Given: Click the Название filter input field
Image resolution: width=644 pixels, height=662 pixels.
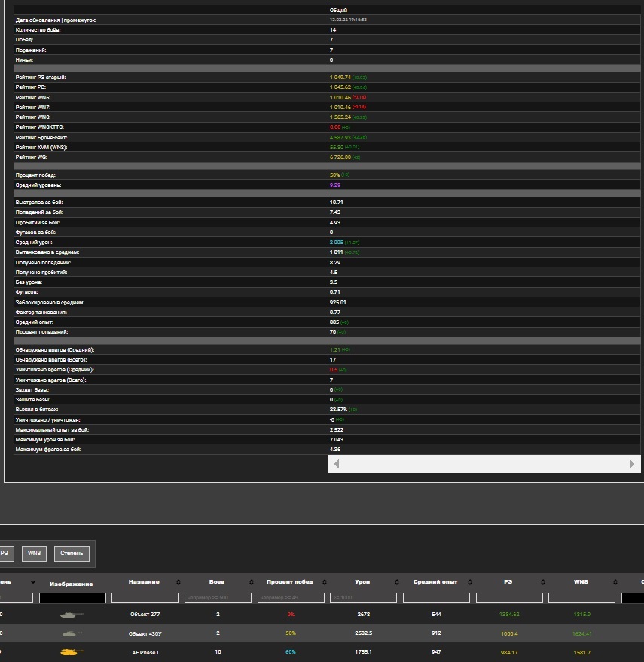Looking at the screenshot, I should [x=145, y=598].
